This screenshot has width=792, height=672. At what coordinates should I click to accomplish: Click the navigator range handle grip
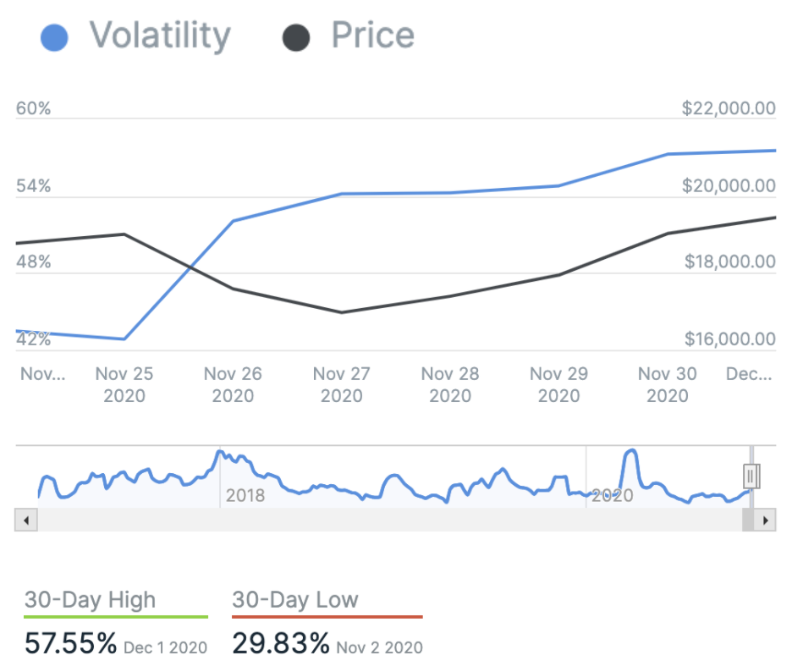click(x=751, y=476)
